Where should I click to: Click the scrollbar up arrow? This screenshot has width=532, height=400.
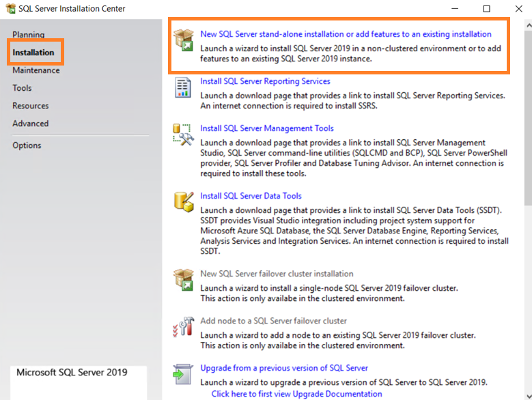coord(529,25)
